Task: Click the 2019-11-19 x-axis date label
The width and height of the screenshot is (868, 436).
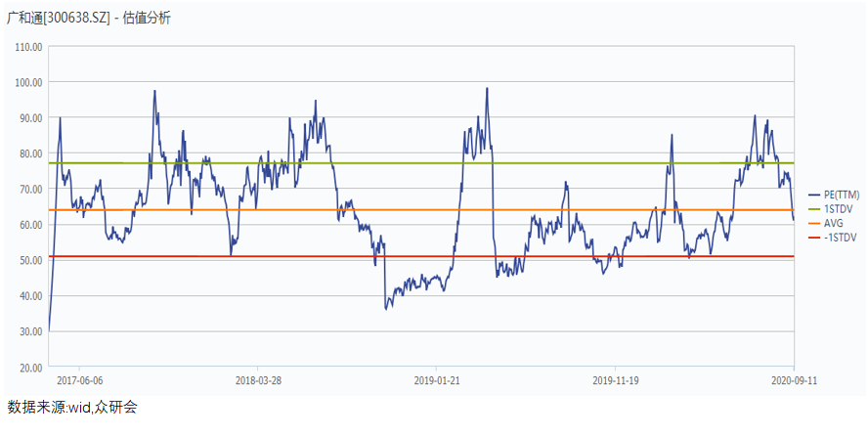Action: 616,380
